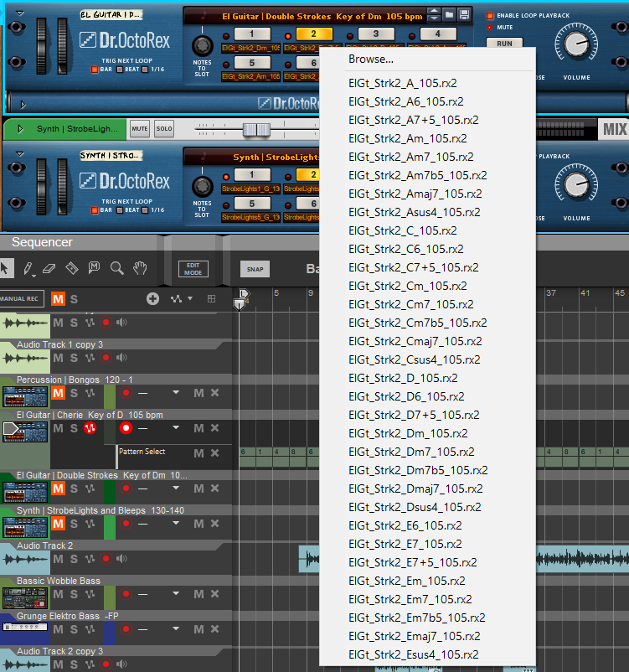629x672 pixels.
Task: Click the Grunge Elektro Bass device icon
Action: [25, 627]
